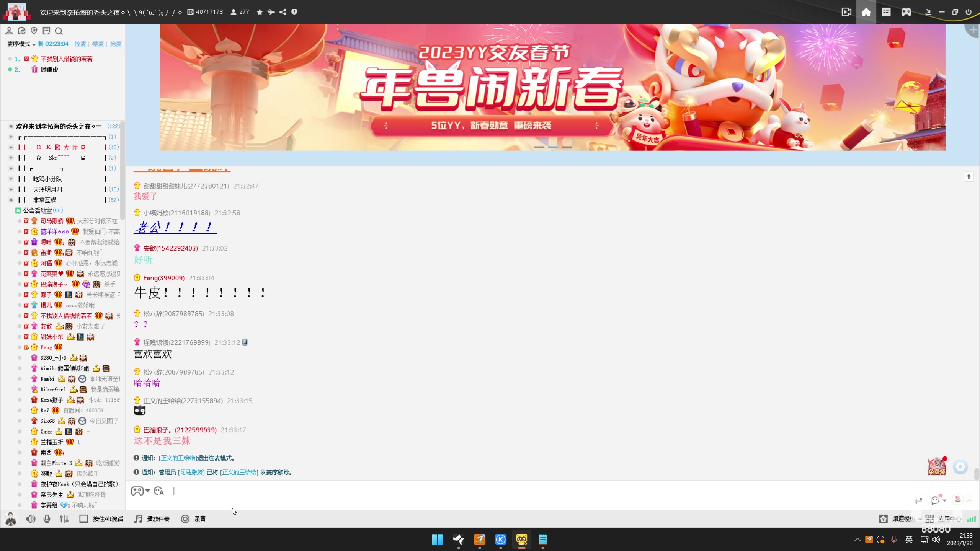Image resolution: width=980 pixels, height=551 pixels.
Task: Click the speaker volume icon in bottom bar
Action: [31, 519]
